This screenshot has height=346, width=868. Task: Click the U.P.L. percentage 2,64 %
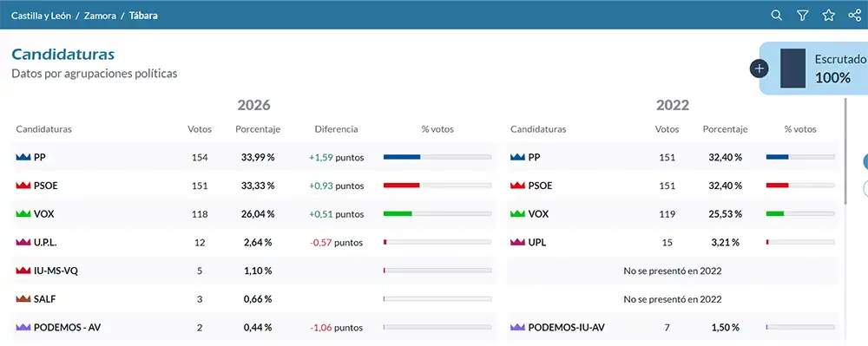[x=258, y=243]
